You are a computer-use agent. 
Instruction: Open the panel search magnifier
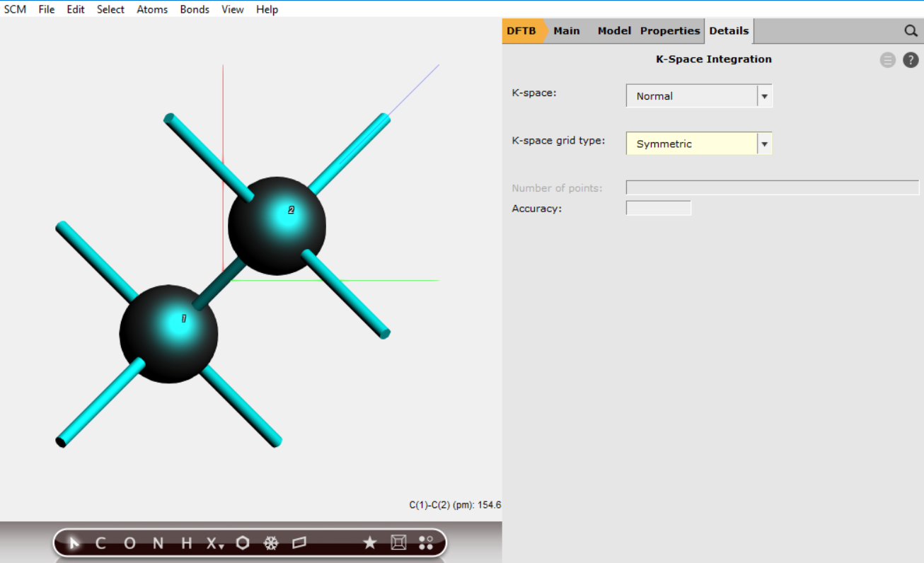point(911,31)
